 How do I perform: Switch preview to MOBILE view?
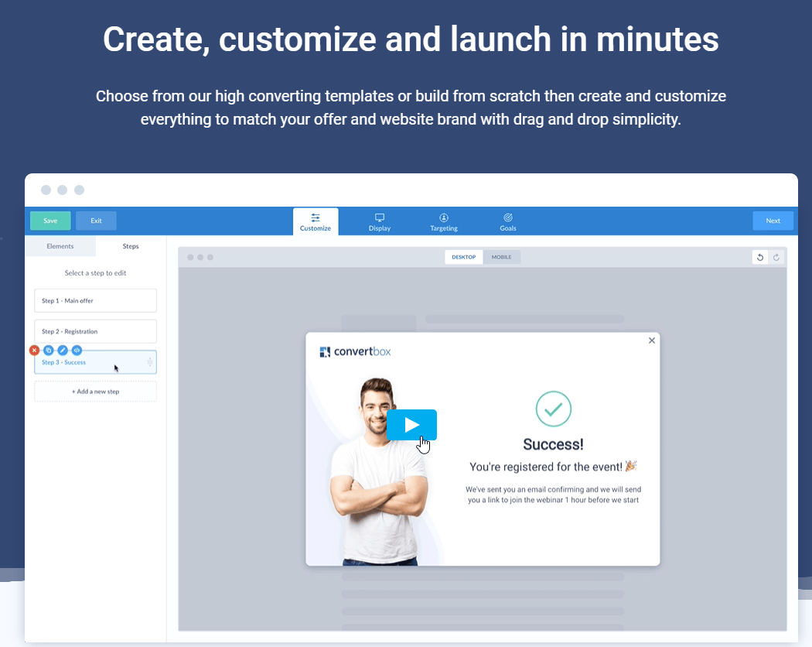501,257
